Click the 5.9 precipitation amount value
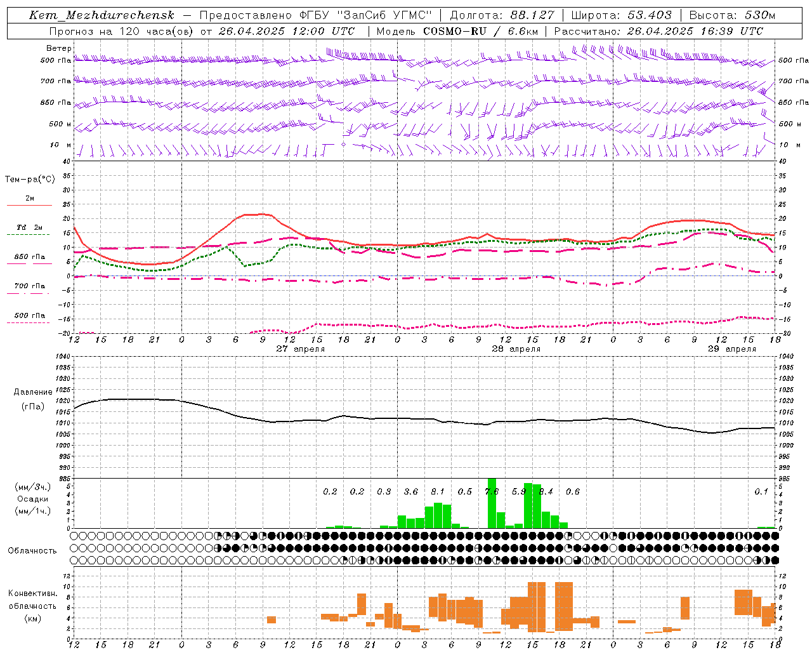Screen dimensions: 812x650 pyautogui.click(x=519, y=492)
